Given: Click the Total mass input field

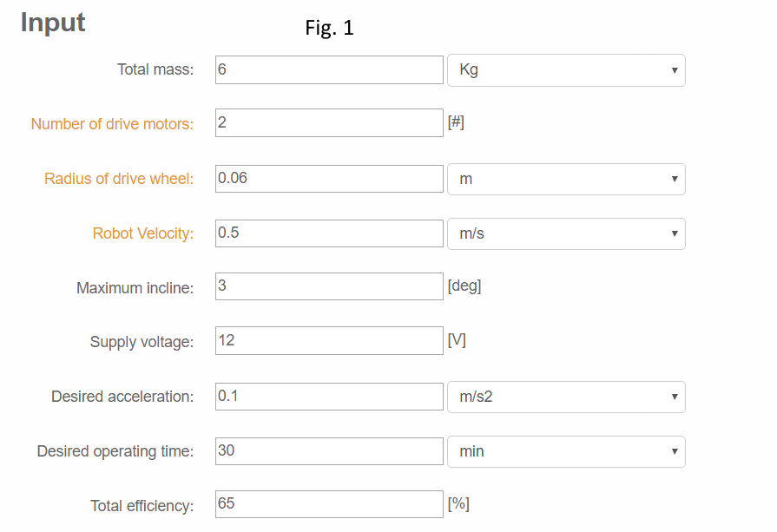Looking at the screenshot, I should [329, 70].
